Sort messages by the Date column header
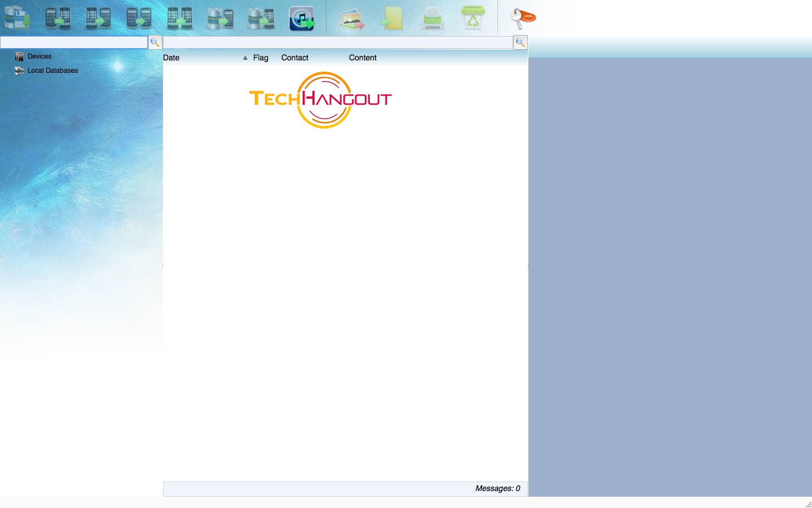Image resolution: width=812 pixels, height=508 pixels. (x=171, y=58)
